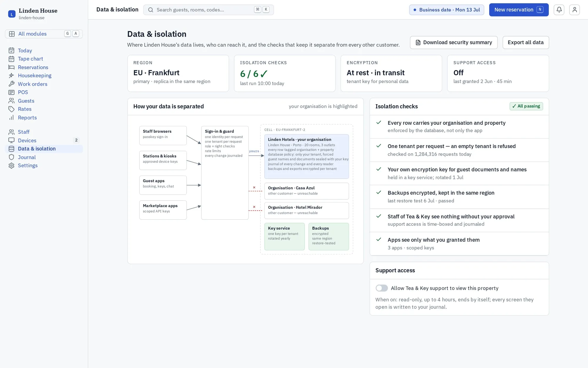Click the Marketplace apps diagram box
The width and height of the screenshot is (588, 368).
click(x=163, y=210)
